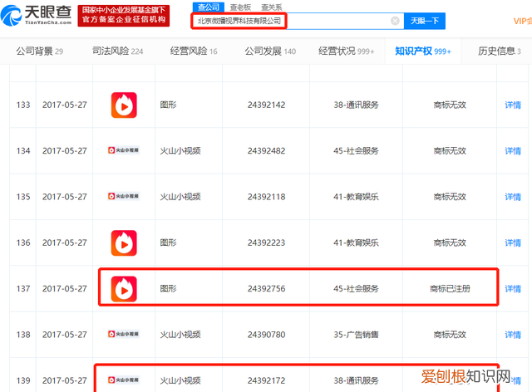Open 详情 link for trademark 24390780
532x392 pixels.
513,335
